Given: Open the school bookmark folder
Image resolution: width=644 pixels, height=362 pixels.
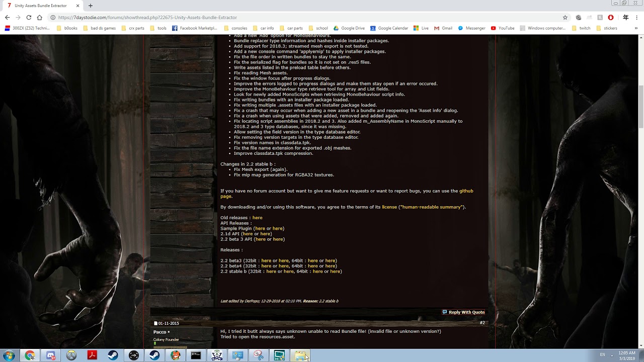Looking at the screenshot, I should (x=318, y=28).
